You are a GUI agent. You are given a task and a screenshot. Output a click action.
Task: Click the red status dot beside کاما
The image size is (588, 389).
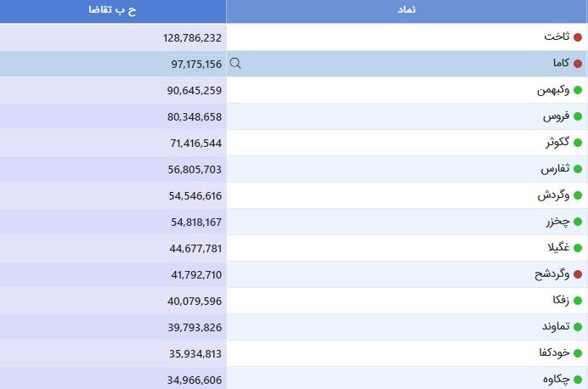coord(578,64)
